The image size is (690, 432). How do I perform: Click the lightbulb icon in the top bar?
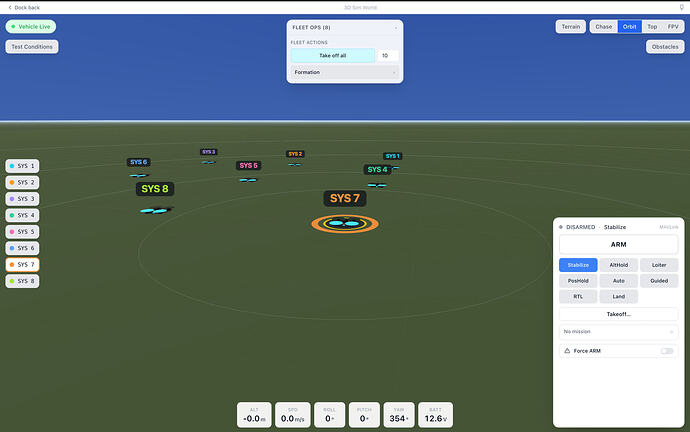pyautogui.click(x=681, y=7)
